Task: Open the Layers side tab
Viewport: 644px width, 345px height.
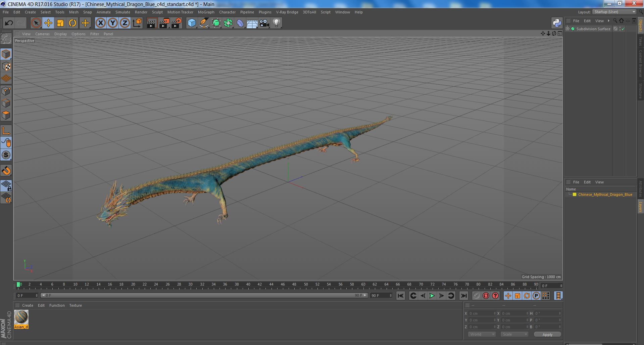Action: (x=640, y=207)
